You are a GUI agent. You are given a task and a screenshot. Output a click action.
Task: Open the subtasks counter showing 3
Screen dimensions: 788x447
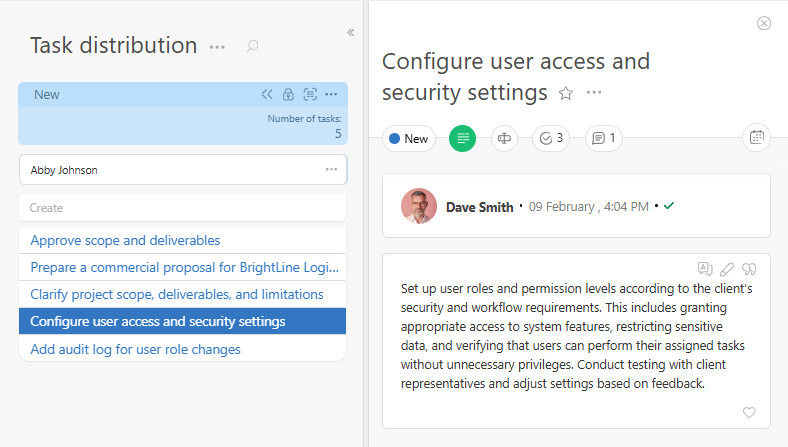coord(551,139)
